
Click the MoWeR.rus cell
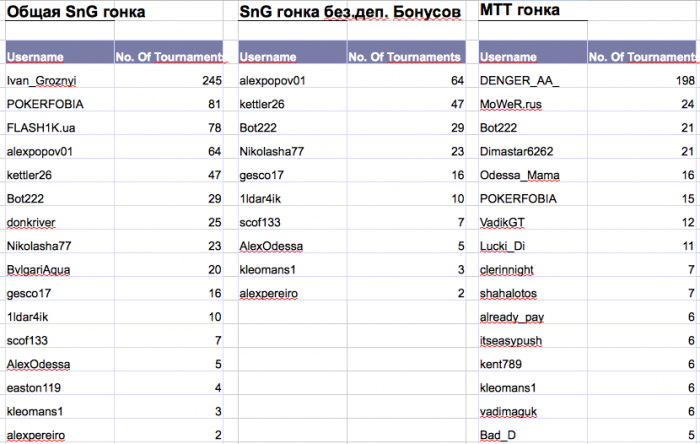[x=517, y=104]
